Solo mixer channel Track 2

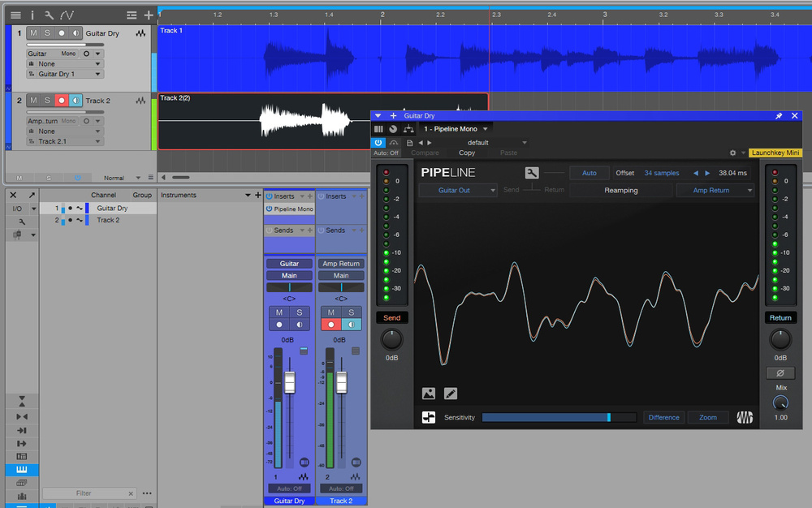351,312
